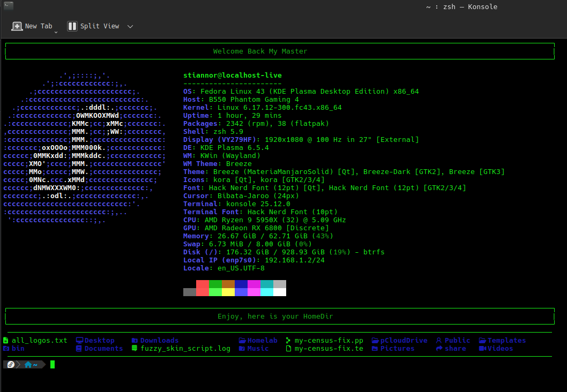
Task: Click the stiannor@localhost-live header text
Action: pos(232,76)
